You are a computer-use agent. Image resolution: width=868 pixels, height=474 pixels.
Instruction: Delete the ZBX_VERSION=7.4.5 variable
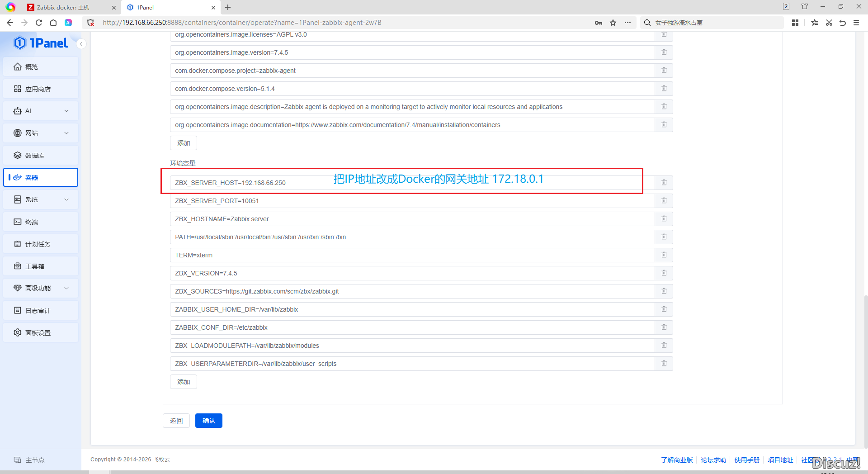[x=664, y=273]
